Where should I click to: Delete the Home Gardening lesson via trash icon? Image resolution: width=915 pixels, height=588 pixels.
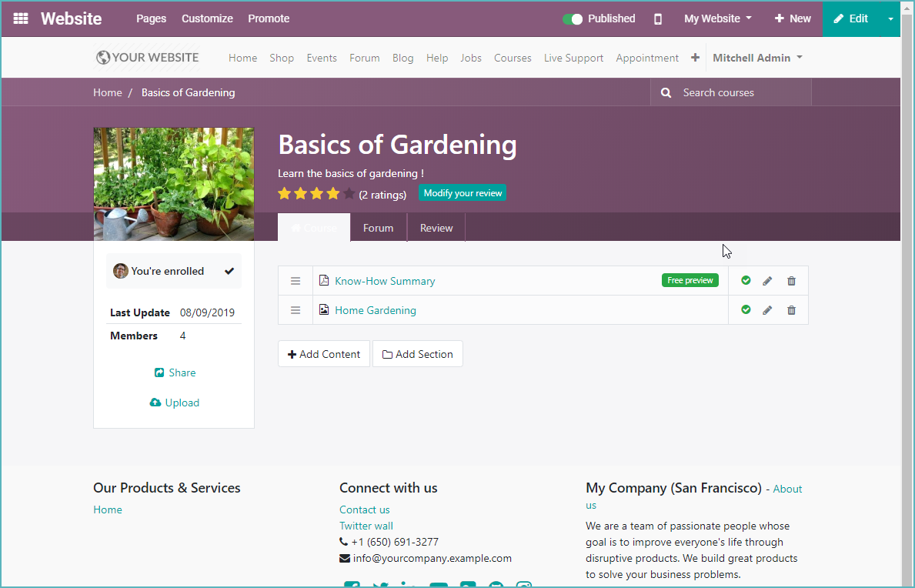coord(791,309)
